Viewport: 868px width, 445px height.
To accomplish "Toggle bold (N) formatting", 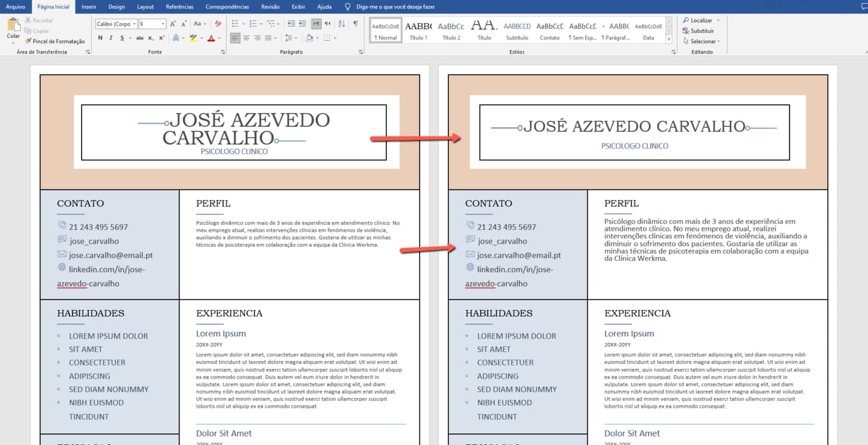I will tap(100, 38).
